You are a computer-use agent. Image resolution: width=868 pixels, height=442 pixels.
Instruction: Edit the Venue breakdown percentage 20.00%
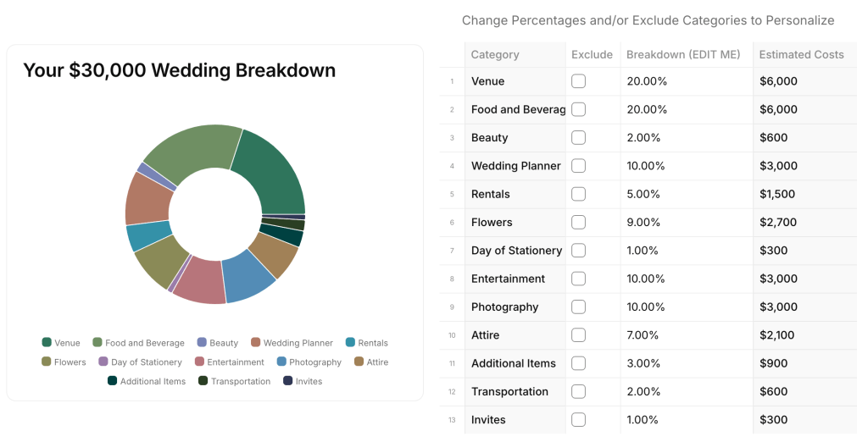(647, 81)
